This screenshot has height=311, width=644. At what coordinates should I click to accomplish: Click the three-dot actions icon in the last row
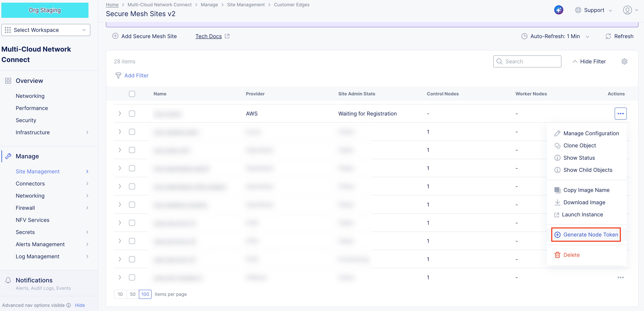tap(620, 277)
